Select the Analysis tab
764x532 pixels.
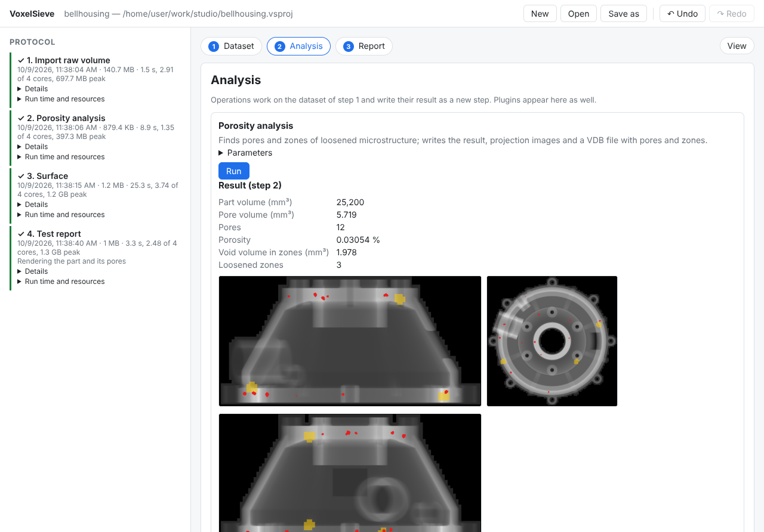click(x=298, y=46)
